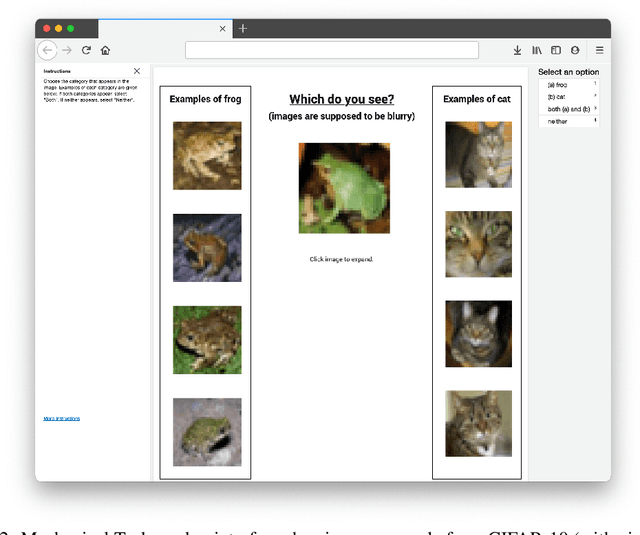Click the browser forward arrow
Screen dimensions: 640x535
[67, 50]
